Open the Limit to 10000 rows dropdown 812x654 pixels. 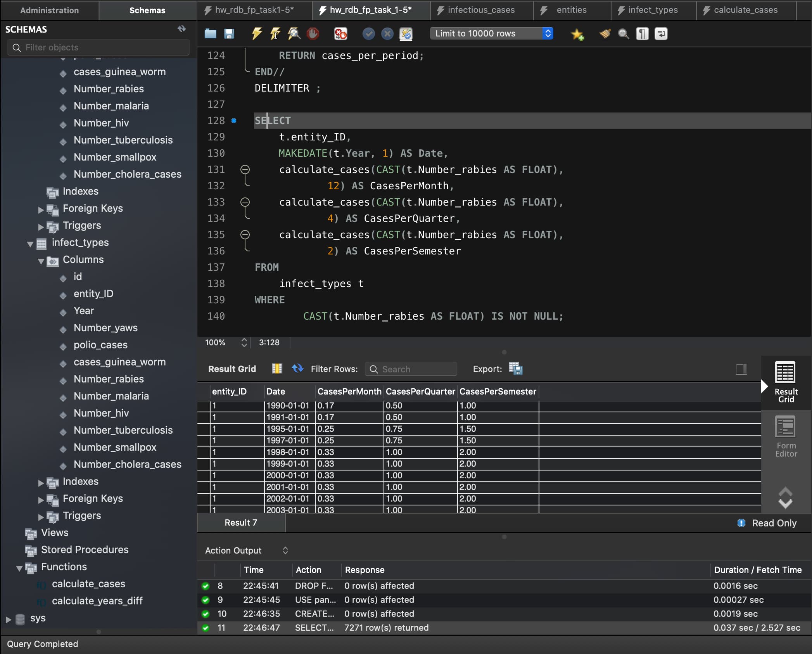(x=491, y=34)
